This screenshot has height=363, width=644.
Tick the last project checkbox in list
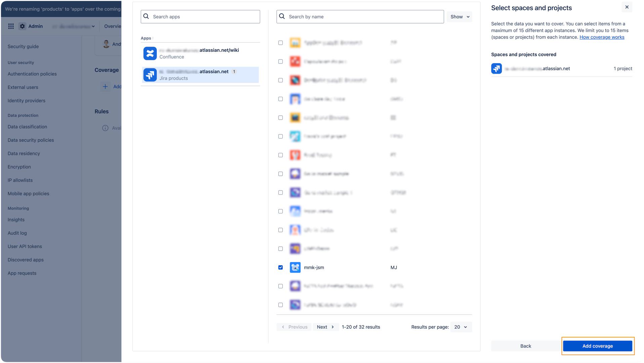tap(280, 305)
